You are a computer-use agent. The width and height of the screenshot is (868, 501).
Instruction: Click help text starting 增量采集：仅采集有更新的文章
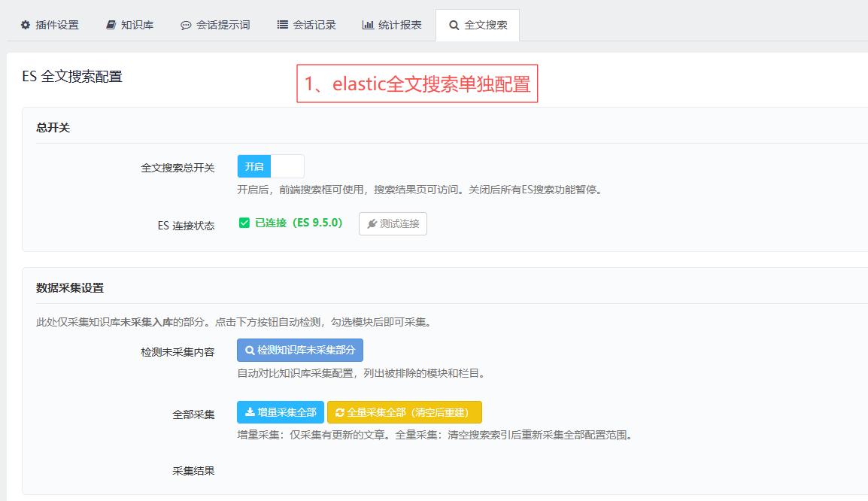[x=436, y=435]
